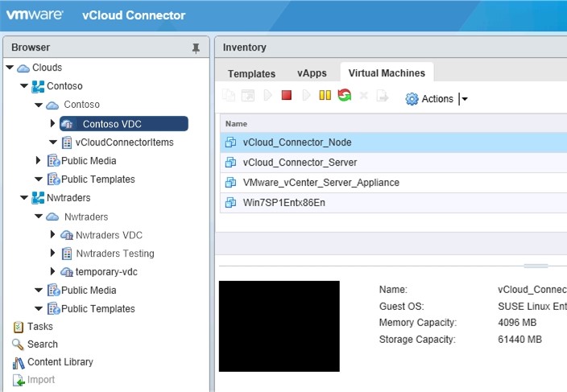Click the Nwtraders Testing catalog icon
The image size is (567, 392).
point(67,254)
